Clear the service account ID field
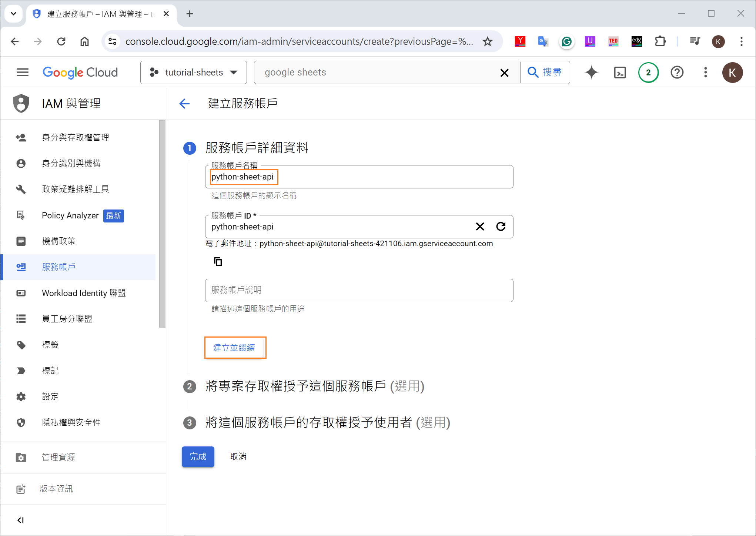The height and width of the screenshot is (536, 756). coord(480,227)
